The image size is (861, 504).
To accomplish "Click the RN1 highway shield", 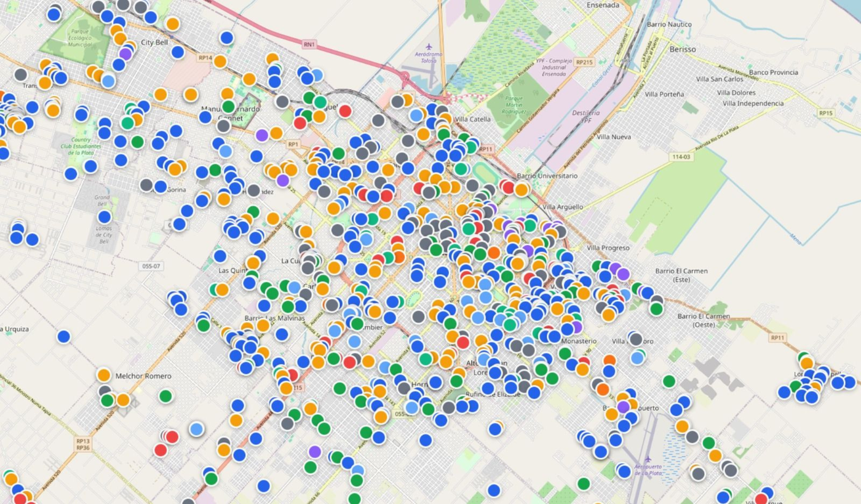I will 309,44.
